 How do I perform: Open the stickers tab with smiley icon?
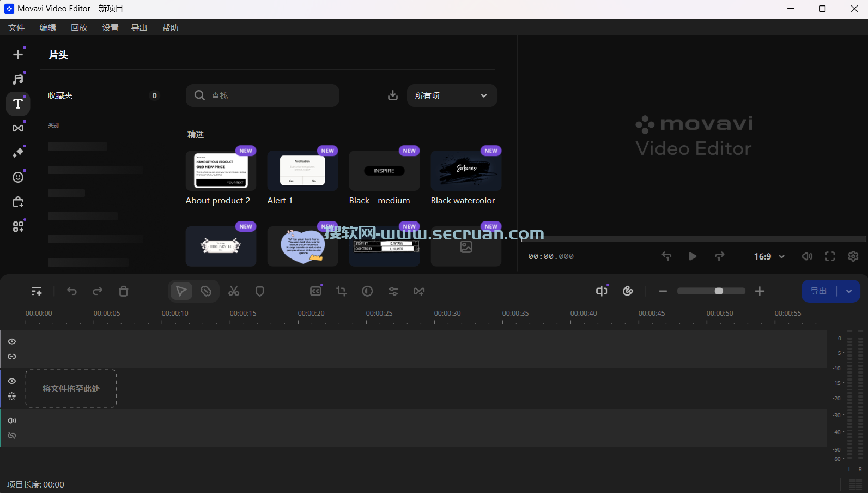coord(18,177)
